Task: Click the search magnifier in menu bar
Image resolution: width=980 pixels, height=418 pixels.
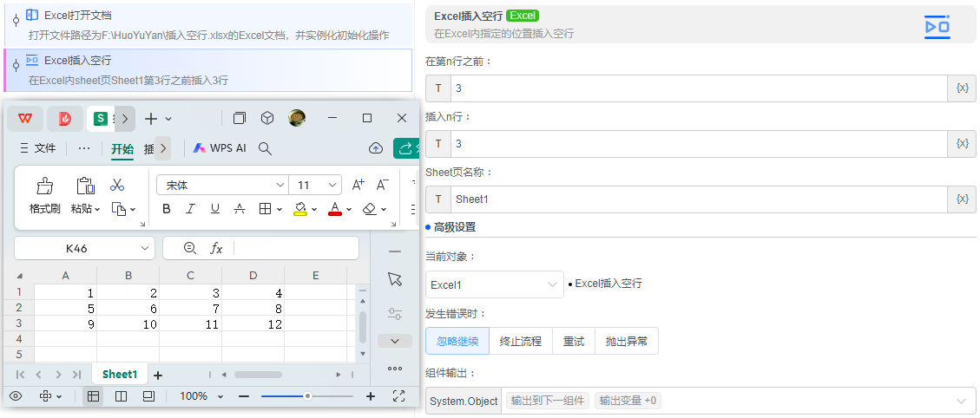Action: (265, 148)
